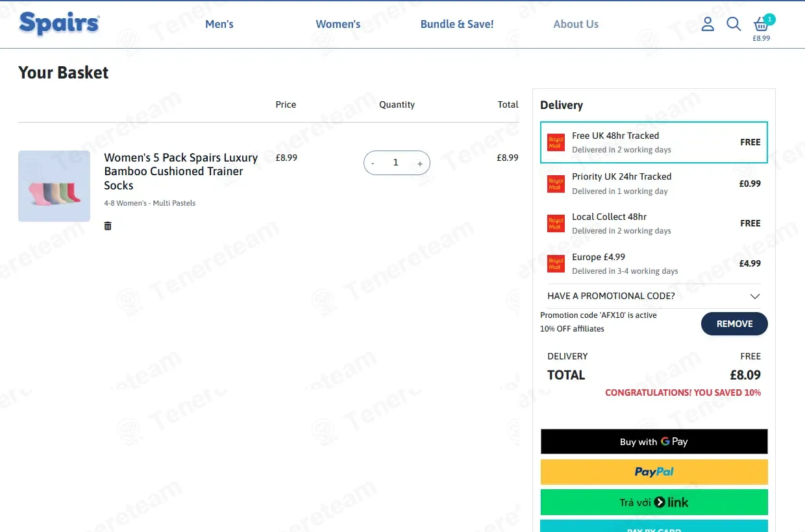Select Free UK 48hr Tracked delivery
This screenshot has width=805, height=532.
tap(654, 142)
